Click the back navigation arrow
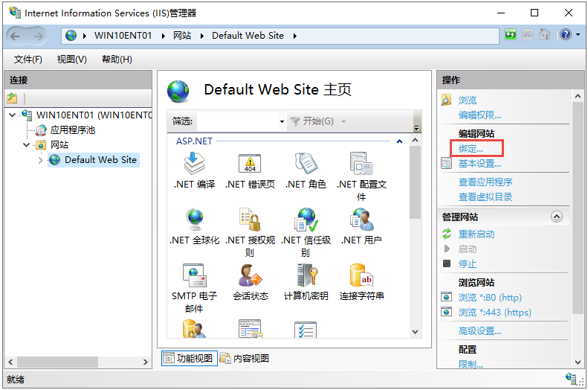 16,36
